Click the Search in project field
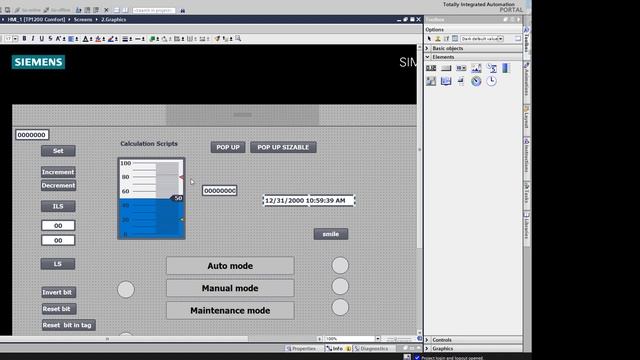 154,10
